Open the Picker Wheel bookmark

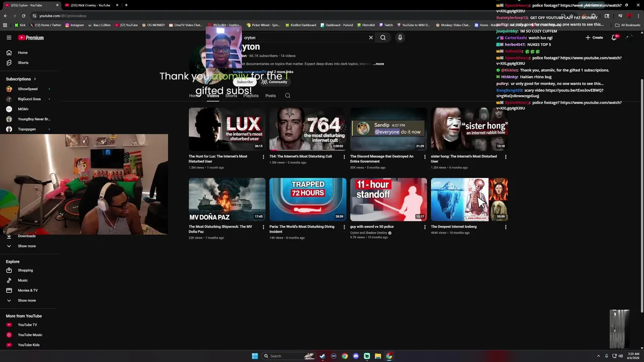[263, 25]
